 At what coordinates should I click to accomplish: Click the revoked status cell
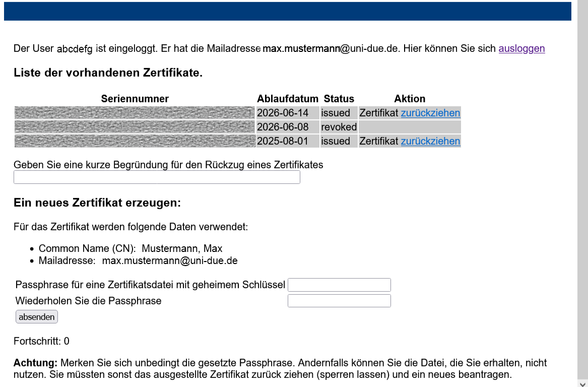point(339,127)
